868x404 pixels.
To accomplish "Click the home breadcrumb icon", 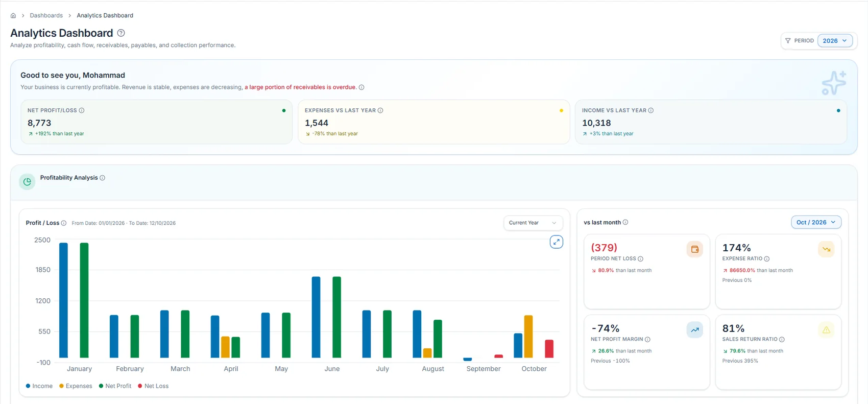I will (13, 16).
